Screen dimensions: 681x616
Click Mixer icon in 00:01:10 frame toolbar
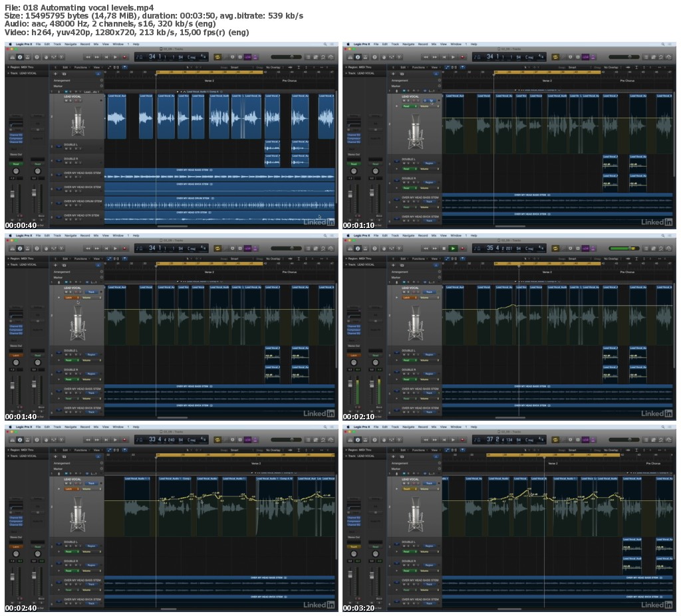tap(391, 57)
